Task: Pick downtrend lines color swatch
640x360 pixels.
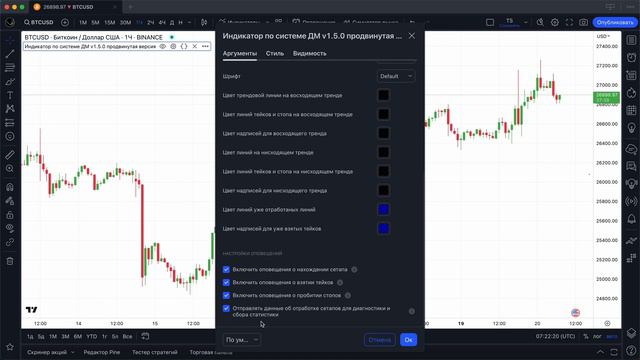Action: tap(383, 152)
